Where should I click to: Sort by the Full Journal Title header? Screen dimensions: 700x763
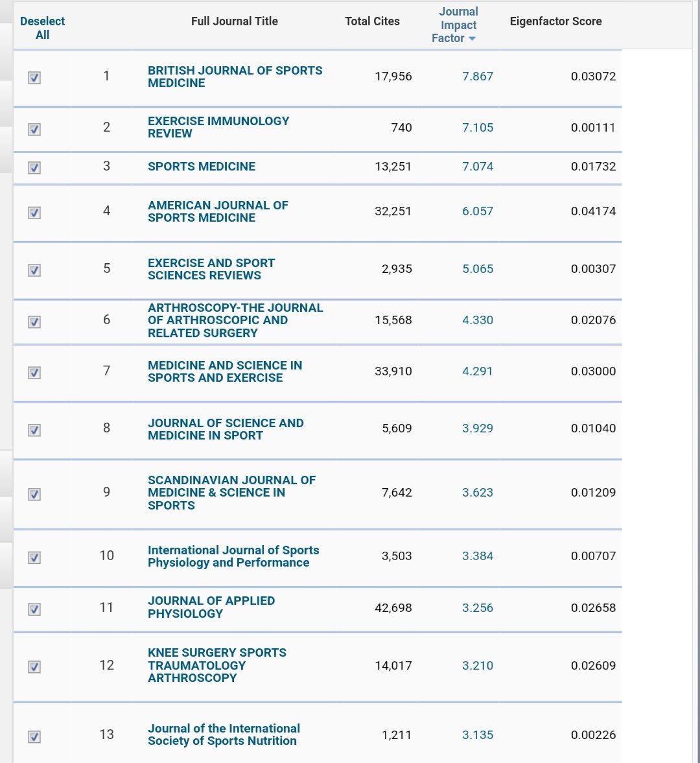(235, 21)
